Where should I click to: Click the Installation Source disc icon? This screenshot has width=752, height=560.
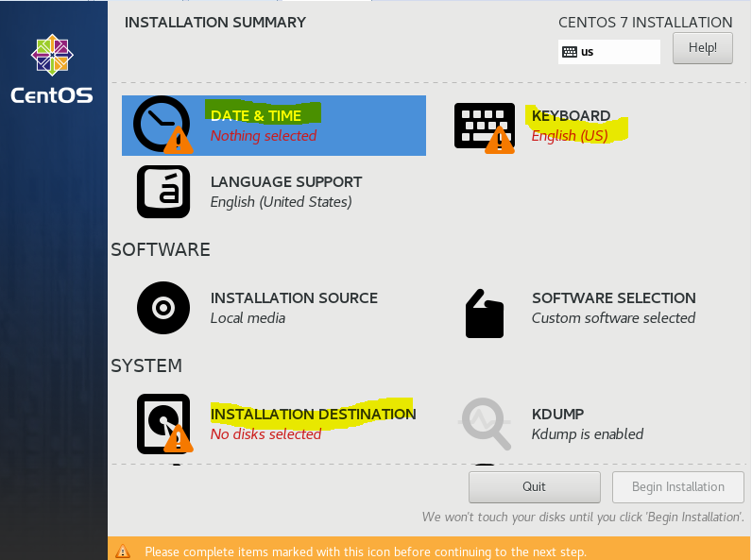(x=163, y=308)
